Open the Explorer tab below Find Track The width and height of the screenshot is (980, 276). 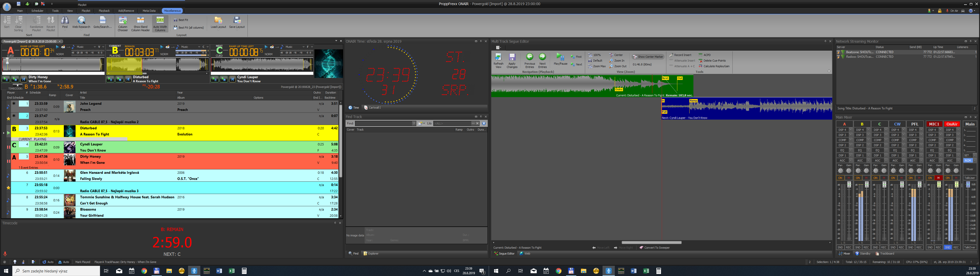pos(371,254)
